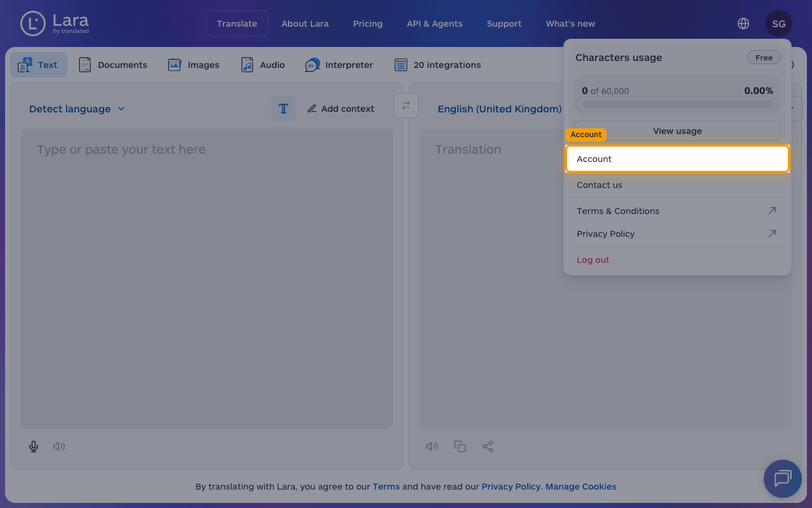Click the '0 of 60,000' usage text
Screen dimensions: 812x508
pos(605,91)
